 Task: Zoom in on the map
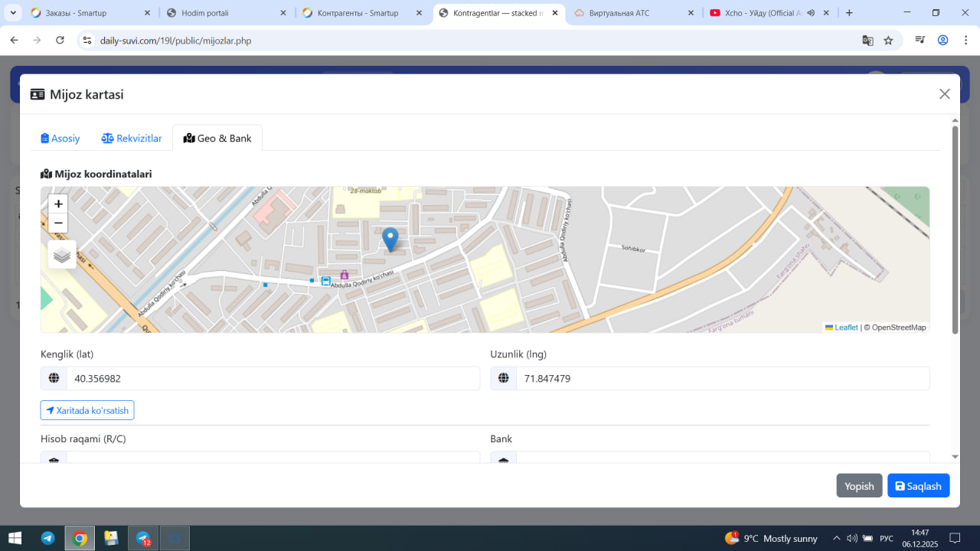click(58, 204)
